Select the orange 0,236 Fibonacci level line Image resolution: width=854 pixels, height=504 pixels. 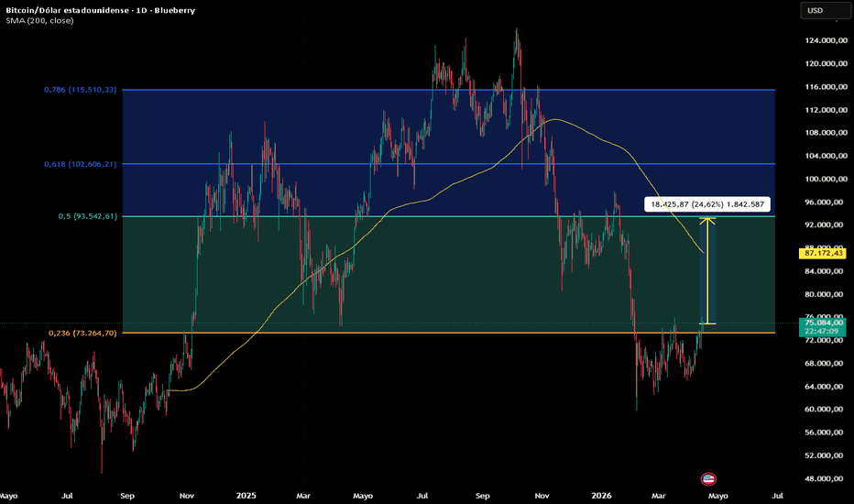coord(448,333)
